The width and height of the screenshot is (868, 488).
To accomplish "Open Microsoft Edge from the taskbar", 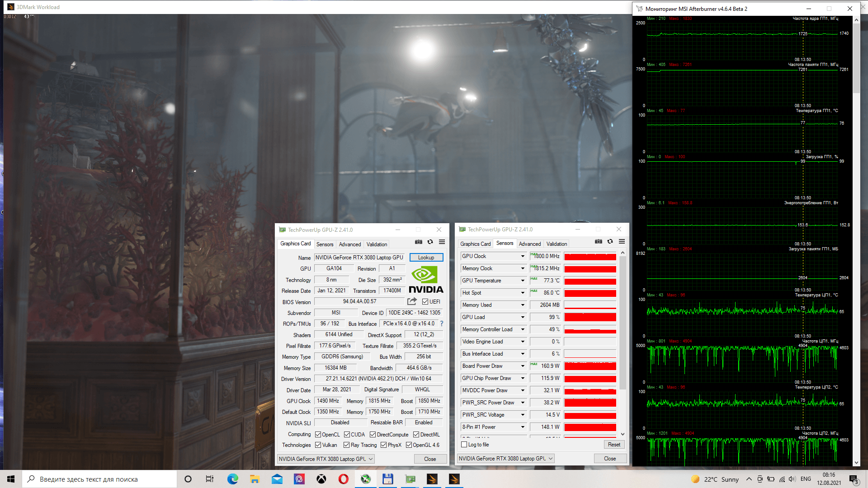I will tap(232, 479).
